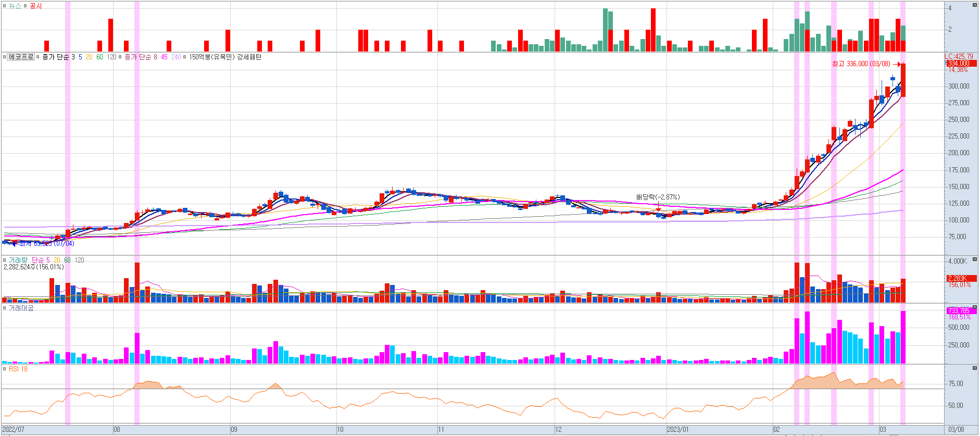Click the 2022/07 date on time axis
Screen dimensions: 980x436
coord(14,430)
